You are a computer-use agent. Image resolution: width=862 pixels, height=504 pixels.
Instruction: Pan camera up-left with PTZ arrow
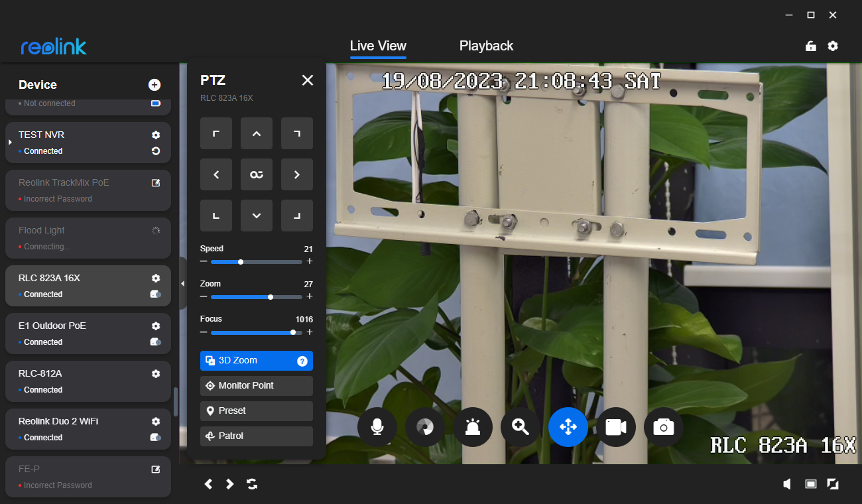(216, 134)
